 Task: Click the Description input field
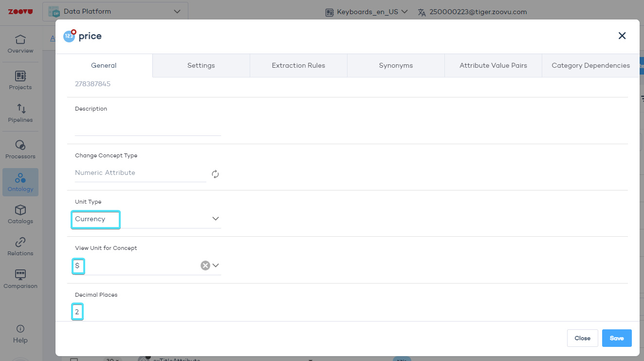pos(147,128)
